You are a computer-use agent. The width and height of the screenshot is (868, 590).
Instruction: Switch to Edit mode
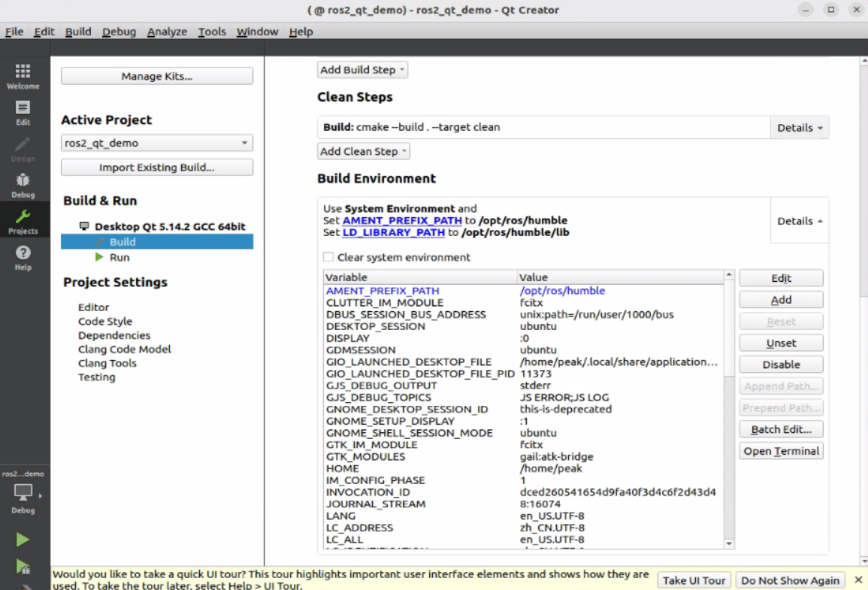(x=23, y=112)
